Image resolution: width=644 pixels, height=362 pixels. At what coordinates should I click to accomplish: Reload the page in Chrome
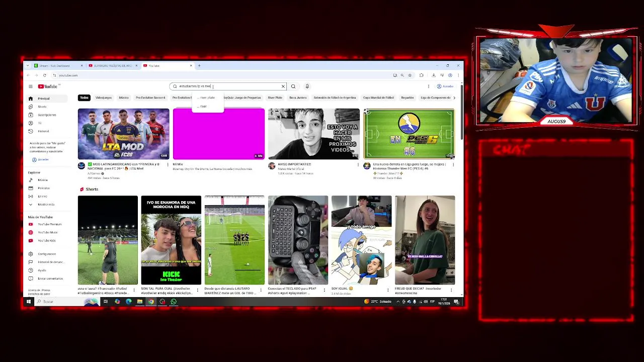(44, 75)
